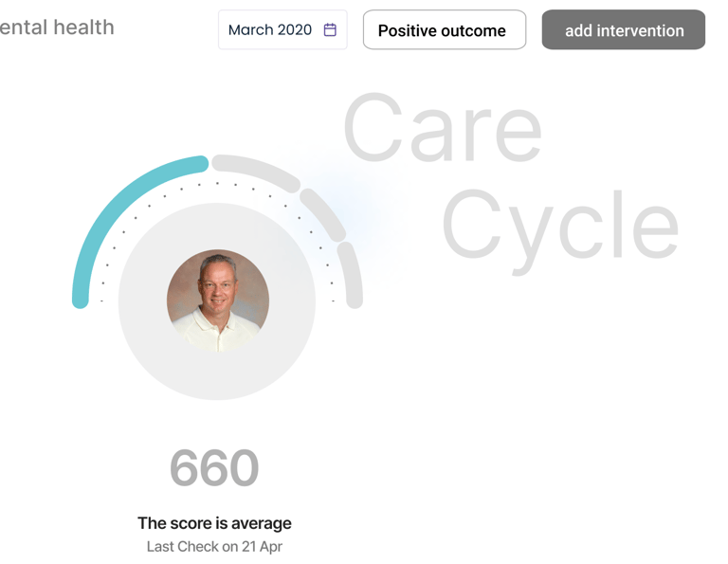Image resolution: width=728 pixels, height=564 pixels.
Task: Click the calendar icon next to March 2020
Action: click(330, 29)
